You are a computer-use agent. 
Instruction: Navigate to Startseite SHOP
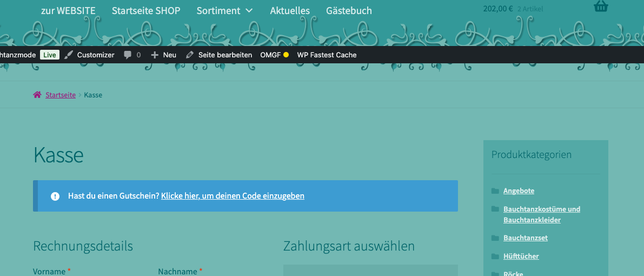pos(146,10)
